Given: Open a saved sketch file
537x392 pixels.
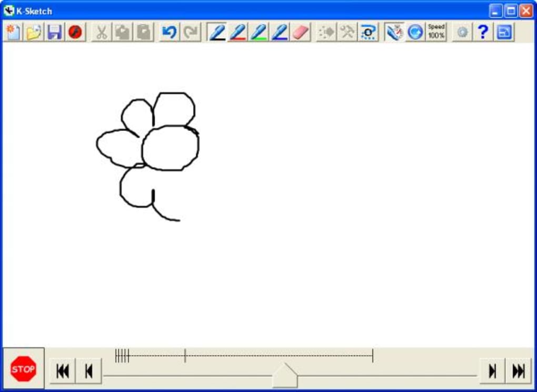Looking at the screenshot, I should tap(34, 32).
